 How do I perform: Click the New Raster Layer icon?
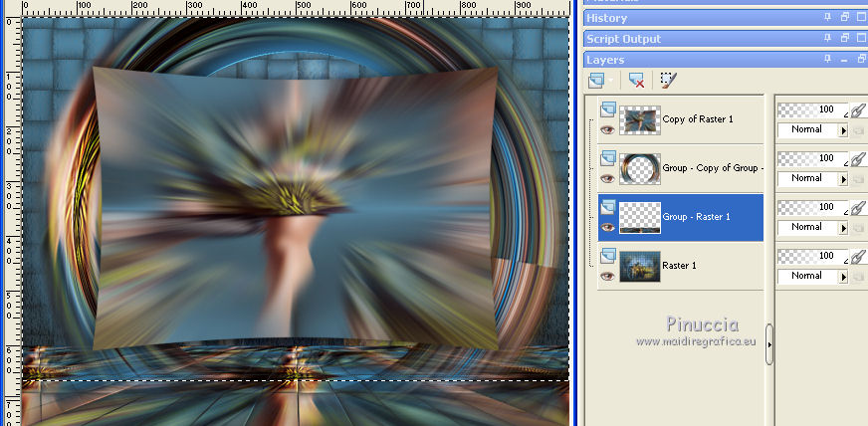595,82
